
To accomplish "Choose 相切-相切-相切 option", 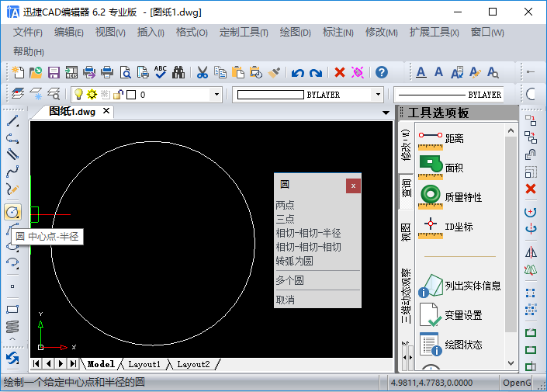I will point(308,247).
